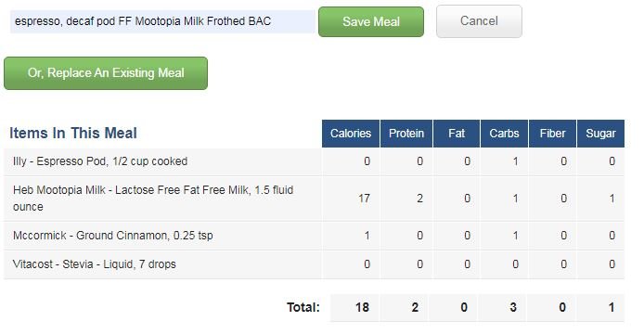This screenshot has width=644, height=334.
Task: Select the Protein column header
Action: click(x=406, y=134)
